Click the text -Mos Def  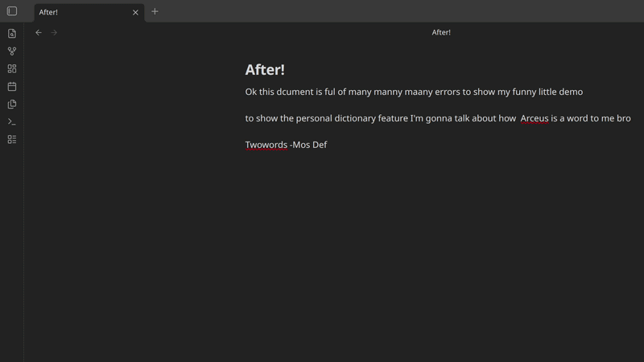pos(308,145)
